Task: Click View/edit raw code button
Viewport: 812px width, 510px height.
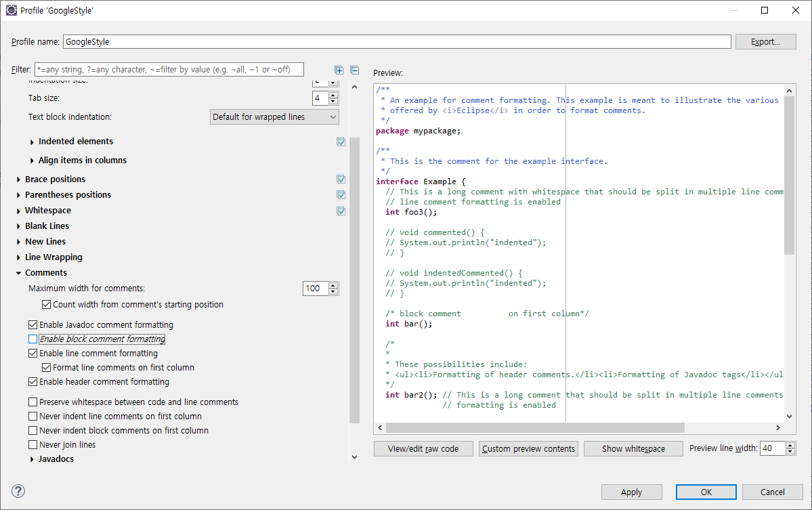Action: click(423, 449)
